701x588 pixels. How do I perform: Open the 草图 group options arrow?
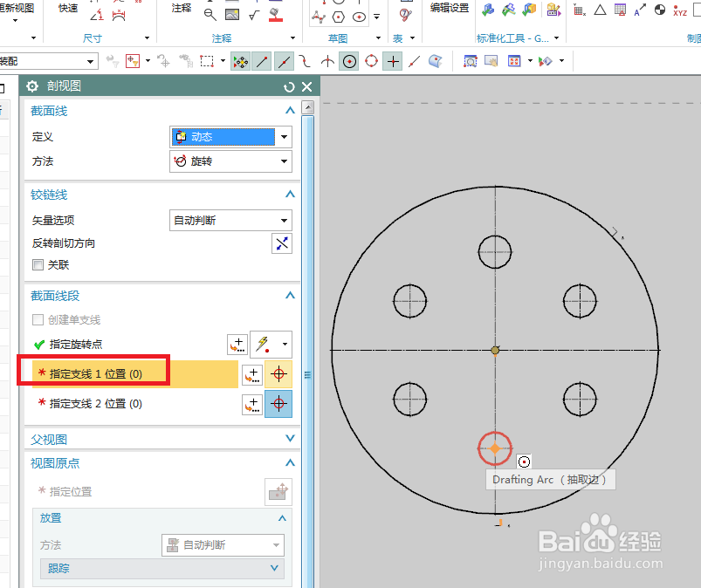pyautogui.click(x=378, y=38)
